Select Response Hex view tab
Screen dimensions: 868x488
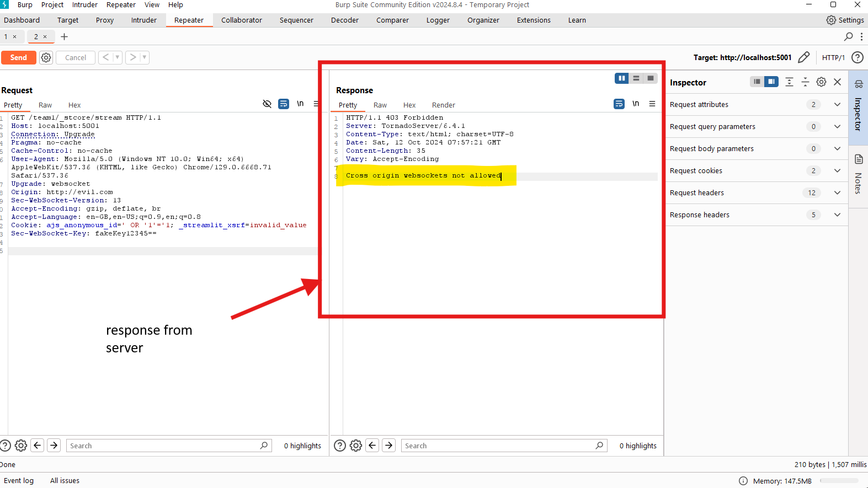(409, 105)
